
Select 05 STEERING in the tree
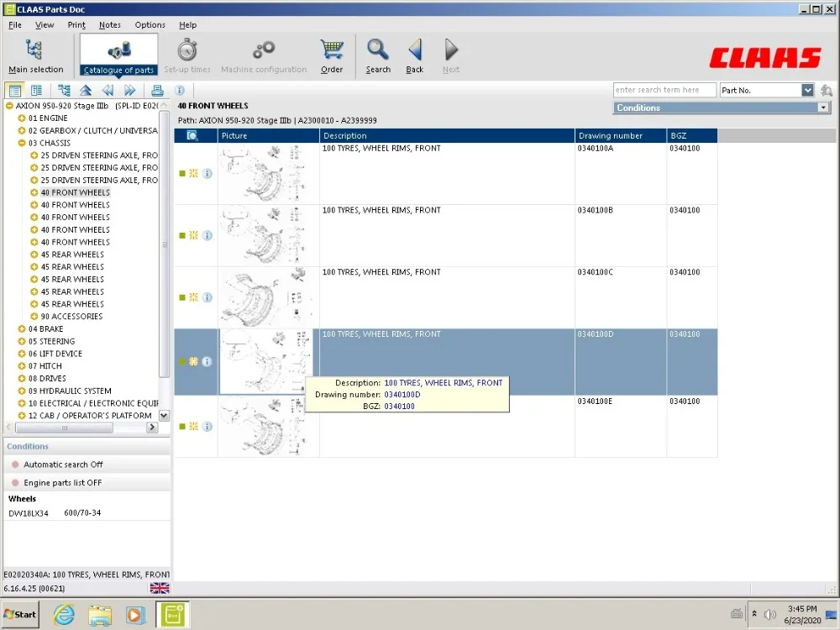[x=51, y=341]
